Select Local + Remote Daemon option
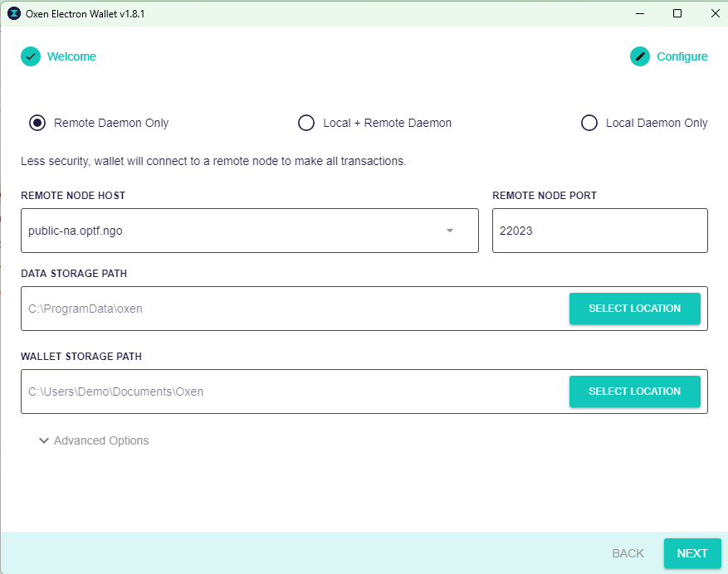Image resolution: width=728 pixels, height=574 pixels. click(306, 123)
